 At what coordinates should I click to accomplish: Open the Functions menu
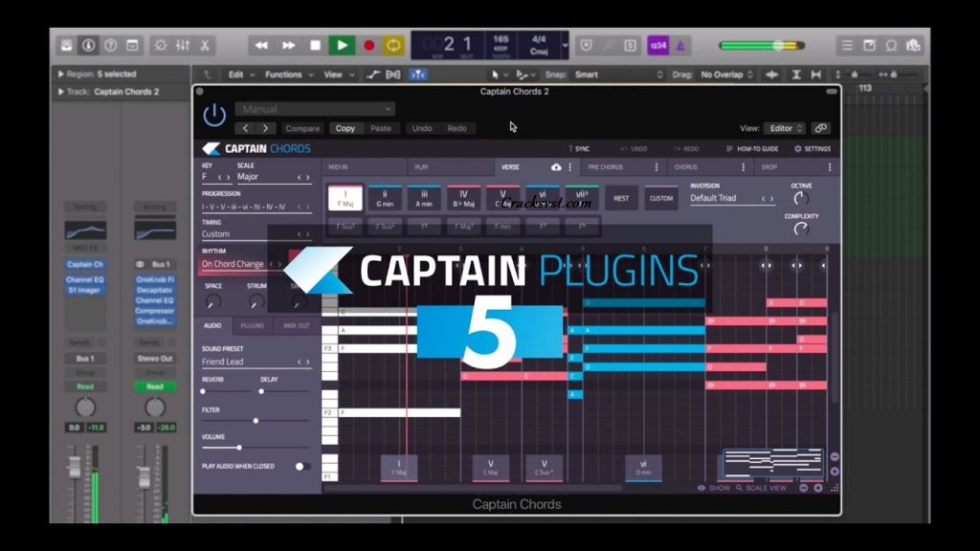(289, 75)
